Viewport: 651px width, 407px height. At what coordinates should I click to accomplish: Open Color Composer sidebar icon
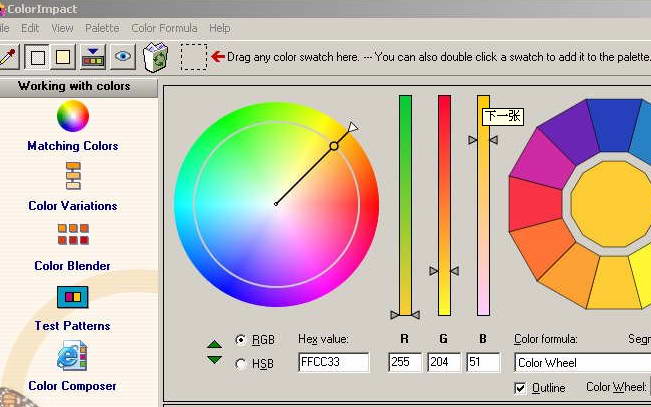point(72,356)
